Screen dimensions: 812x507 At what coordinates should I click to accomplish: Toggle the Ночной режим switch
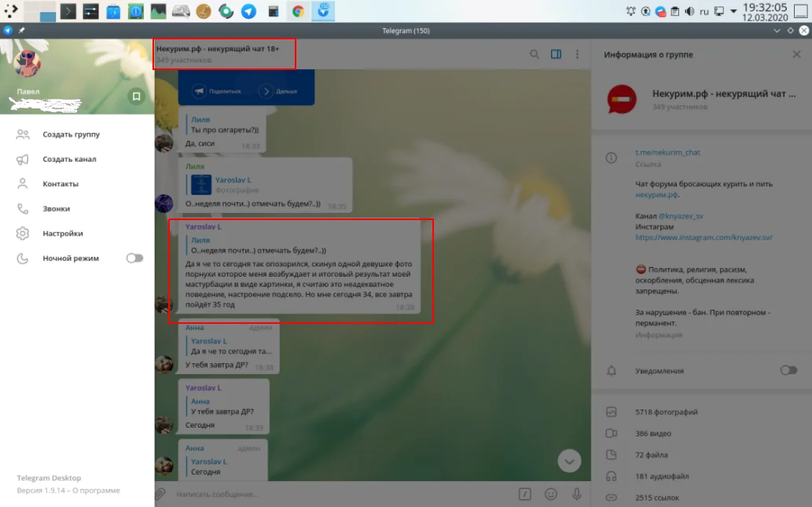pyautogui.click(x=134, y=258)
